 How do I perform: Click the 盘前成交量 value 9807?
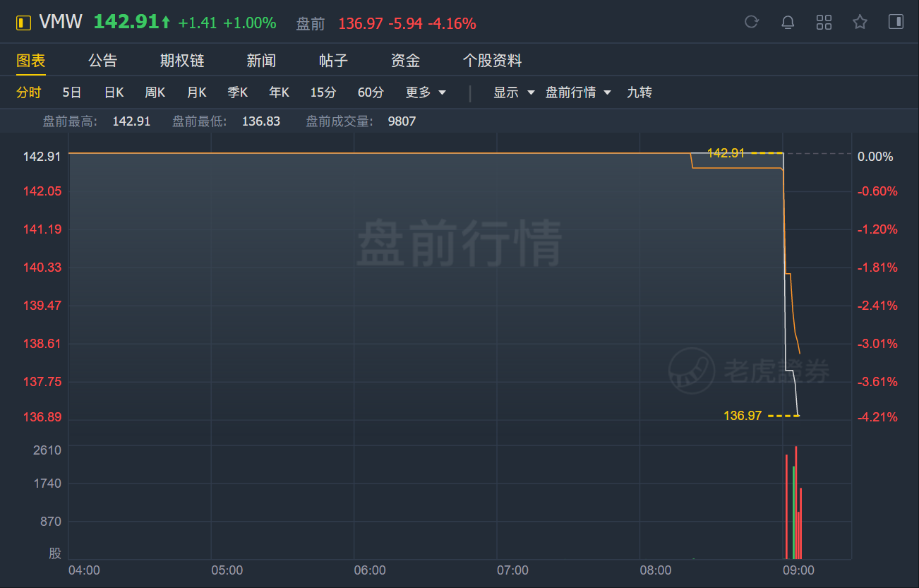tap(402, 121)
